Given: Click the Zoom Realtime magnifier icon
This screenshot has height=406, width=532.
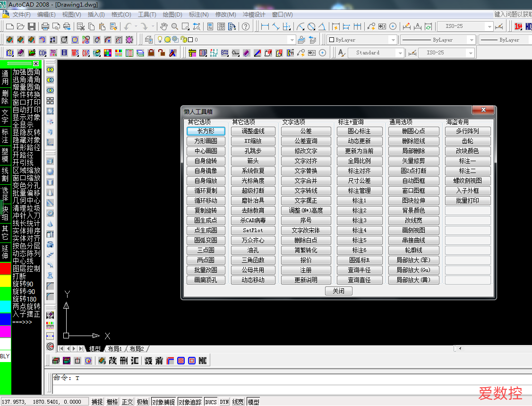Looking at the screenshot, I should click(175, 26).
